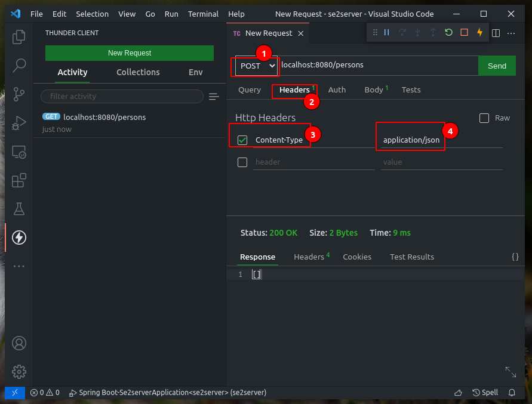
Task: Restart the debug session
Action: (448, 32)
